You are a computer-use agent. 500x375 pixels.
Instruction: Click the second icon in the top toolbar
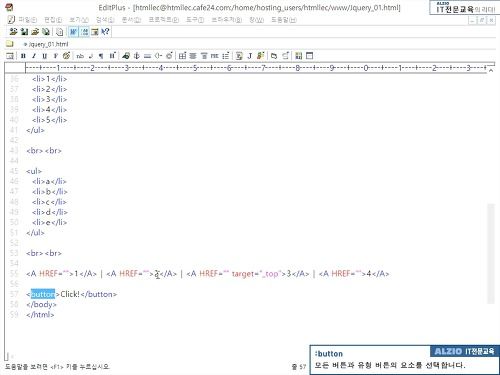click(x=24, y=32)
